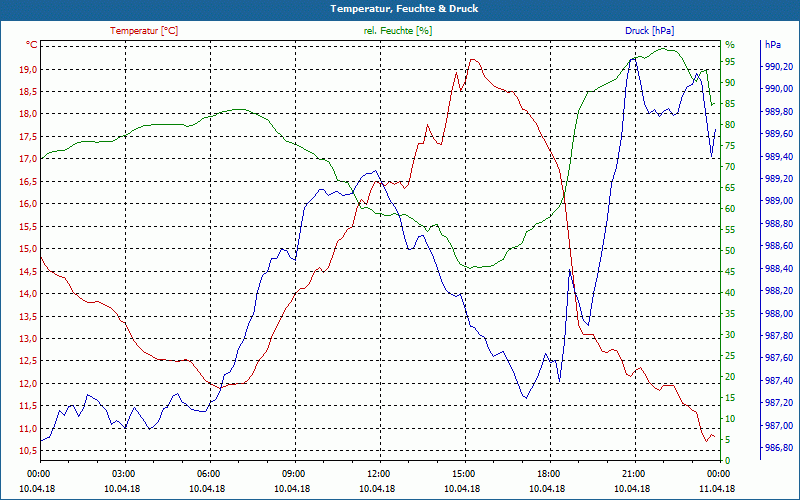
Task: Click the 'hPa' unit label on pressure axis
Action: (773, 45)
